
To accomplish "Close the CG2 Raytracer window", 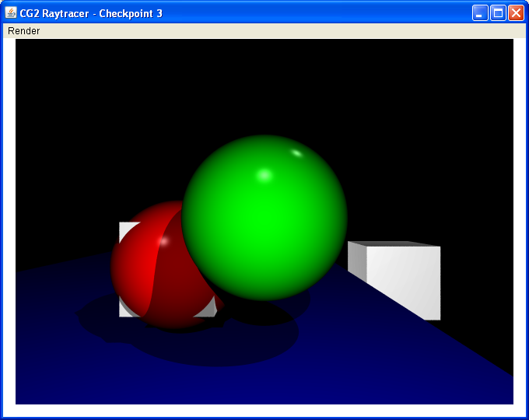I will pyautogui.click(x=516, y=13).
